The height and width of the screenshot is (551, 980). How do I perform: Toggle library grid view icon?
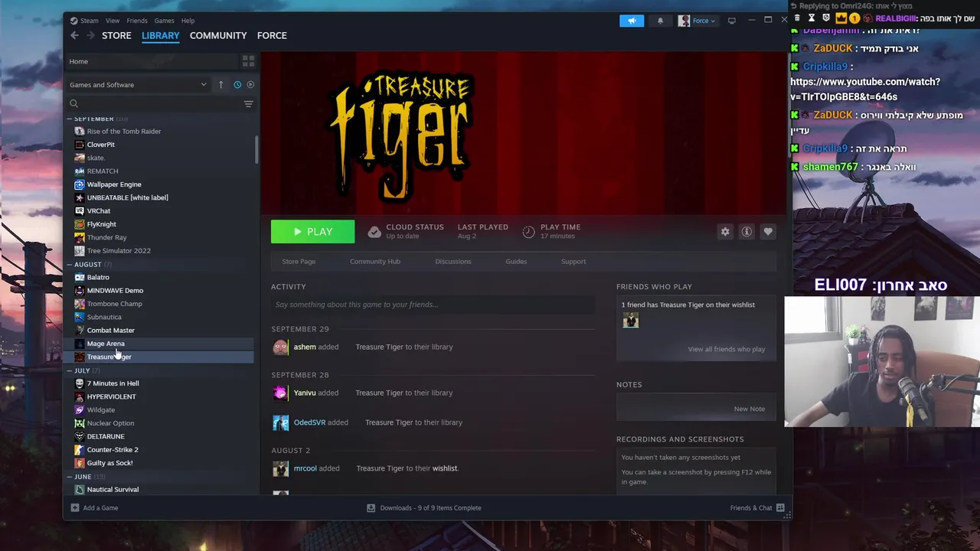pos(248,61)
